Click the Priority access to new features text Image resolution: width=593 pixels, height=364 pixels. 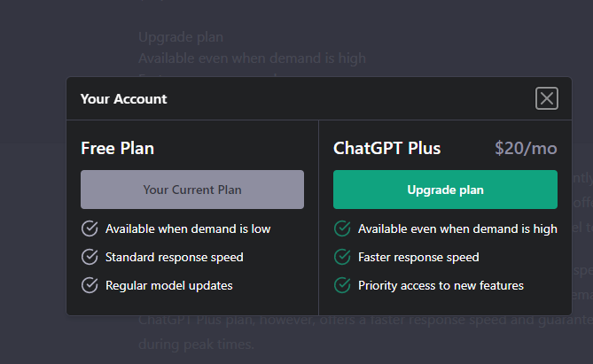441,285
